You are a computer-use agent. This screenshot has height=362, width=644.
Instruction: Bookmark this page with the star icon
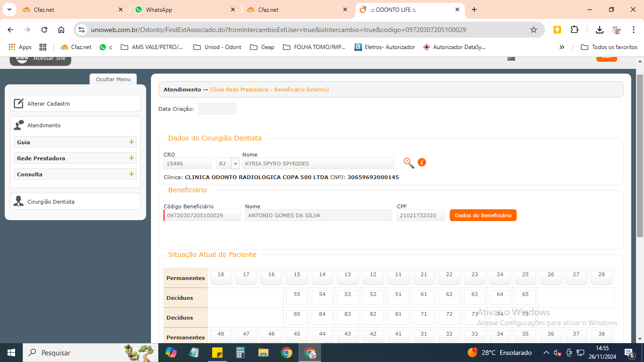click(534, 30)
